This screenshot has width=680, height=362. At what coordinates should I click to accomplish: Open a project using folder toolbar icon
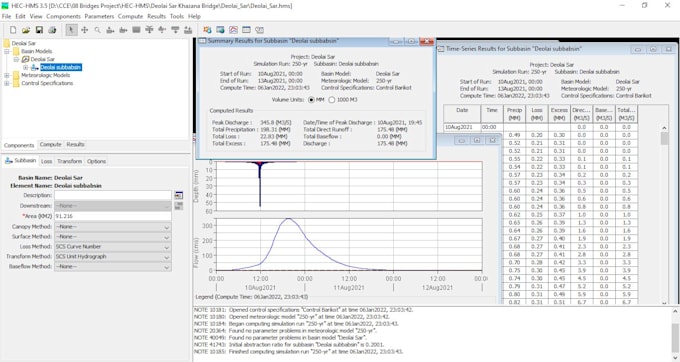[x=26, y=30]
